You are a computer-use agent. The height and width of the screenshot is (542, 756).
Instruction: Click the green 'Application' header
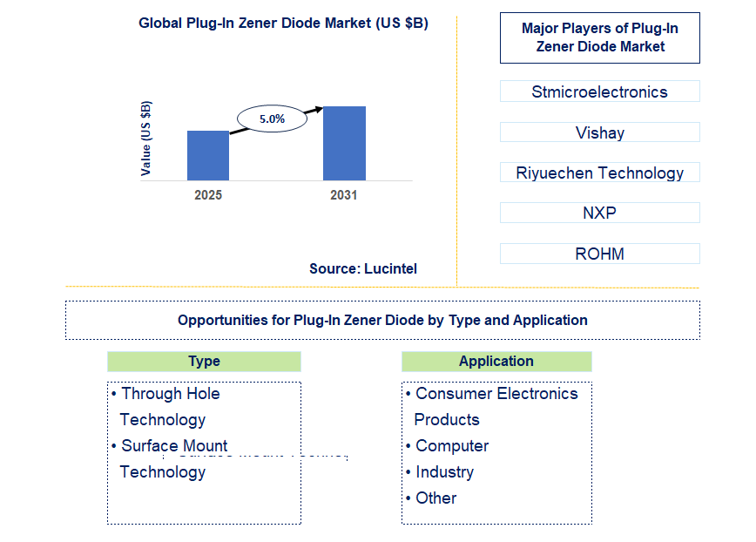pos(496,361)
